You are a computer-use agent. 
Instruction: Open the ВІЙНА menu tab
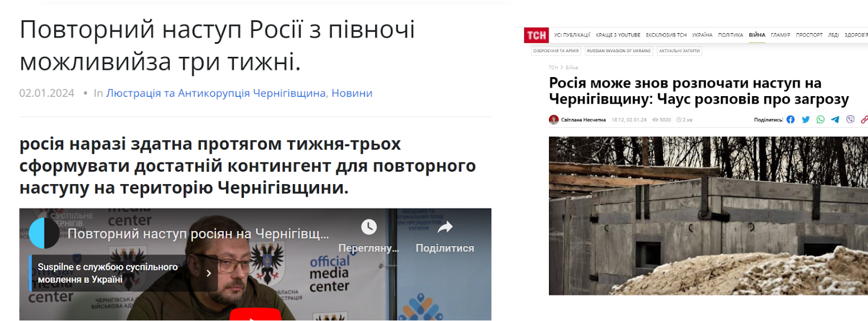click(757, 35)
